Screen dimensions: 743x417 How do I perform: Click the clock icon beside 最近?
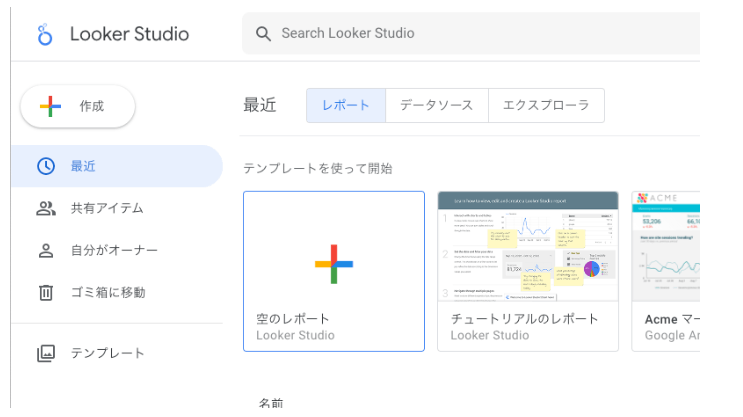(46, 166)
